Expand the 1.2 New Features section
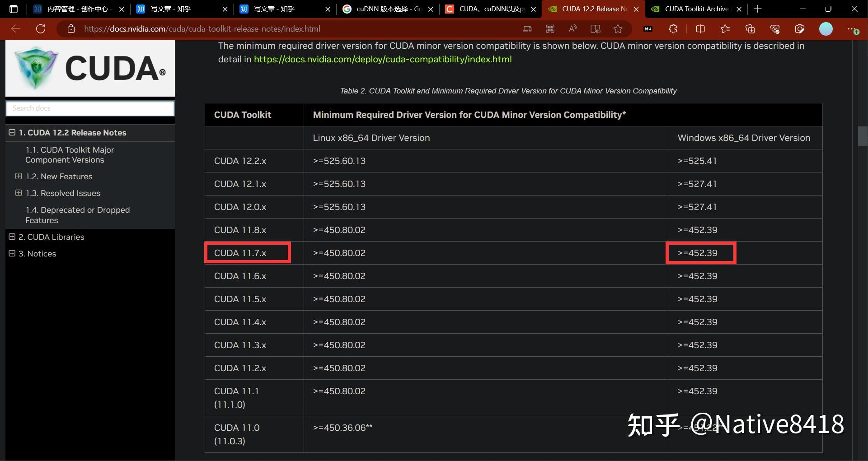This screenshot has height=461, width=868. click(19, 176)
